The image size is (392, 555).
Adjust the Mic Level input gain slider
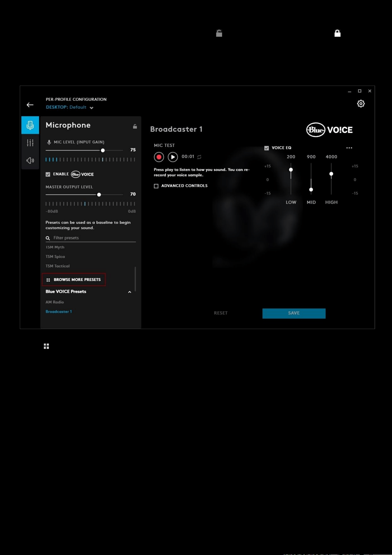(x=103, y=150)
